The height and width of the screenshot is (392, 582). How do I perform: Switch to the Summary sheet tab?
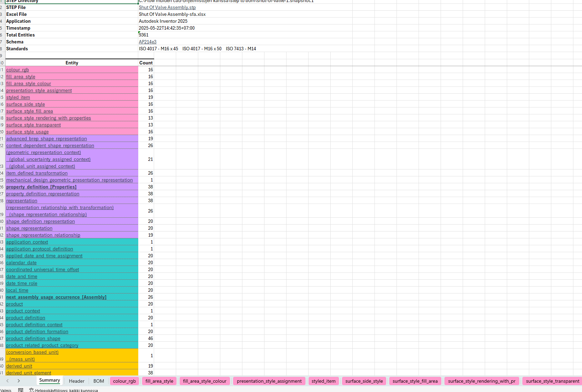point(50,380)
